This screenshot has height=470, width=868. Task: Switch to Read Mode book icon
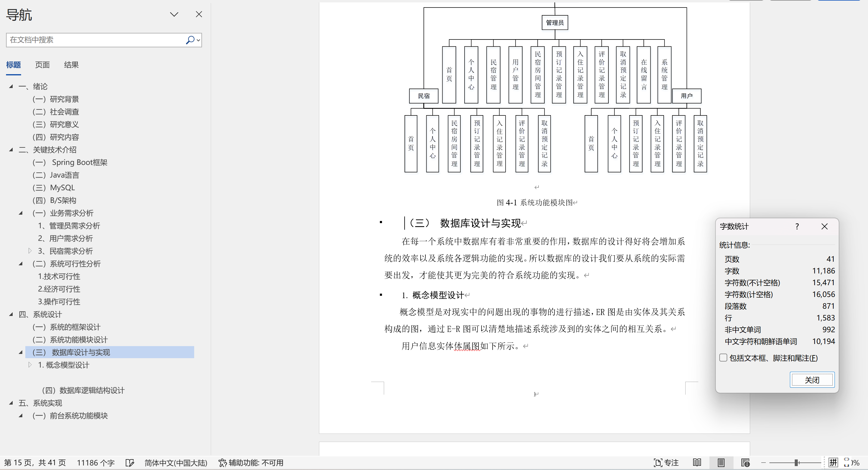[x=697, y=462]
